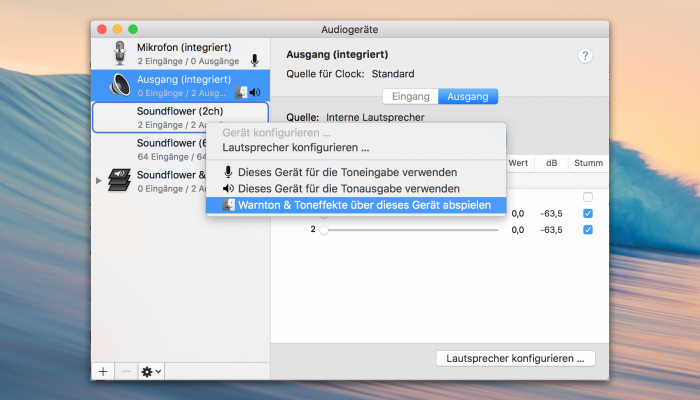Open the help question mark button
Image resolution: width=700 pixels, height=400 pixels.
click(585, 56)
